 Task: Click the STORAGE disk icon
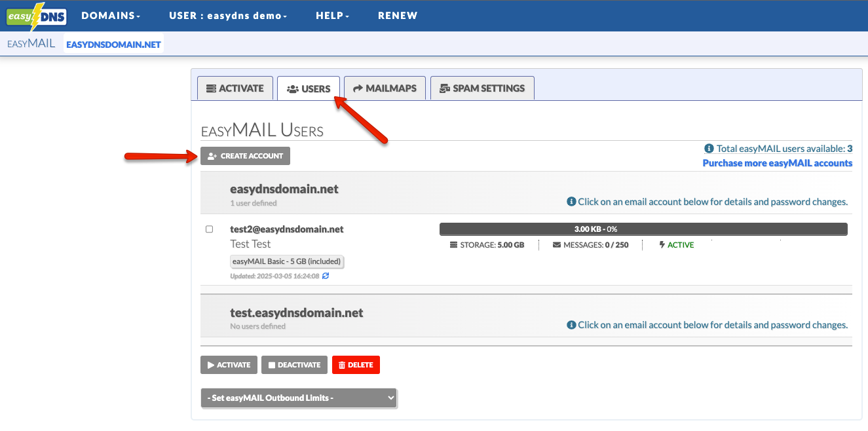454,245
